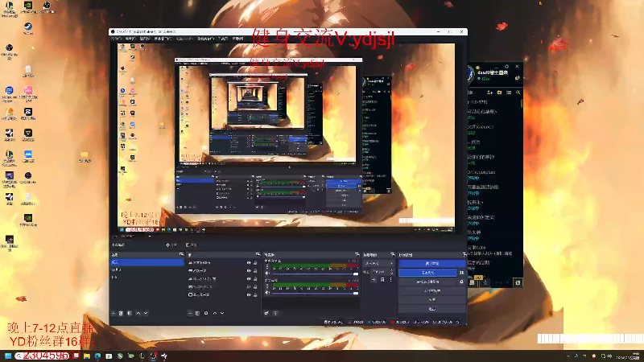Click the Properties gear button above the docks
Image resolution: width=644 pixels, height=362 pixels.
coord(171,245)
